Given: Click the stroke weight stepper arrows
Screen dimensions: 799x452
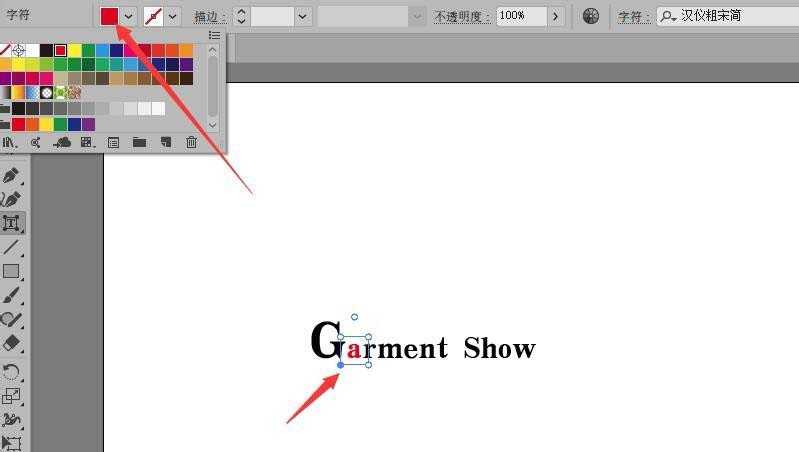Looking at the screenshot, I should pos(241,16).
